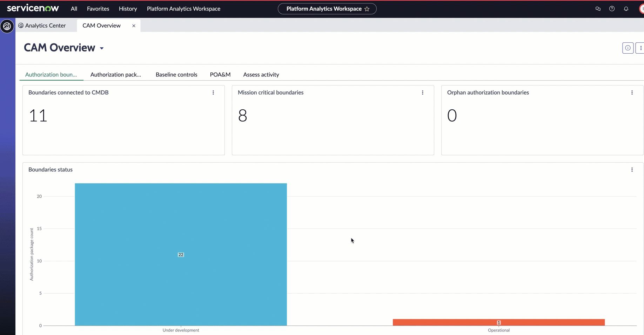Click the Mission critical boundaries title
The height and width of the screenshot is (335, 644).
271,93
